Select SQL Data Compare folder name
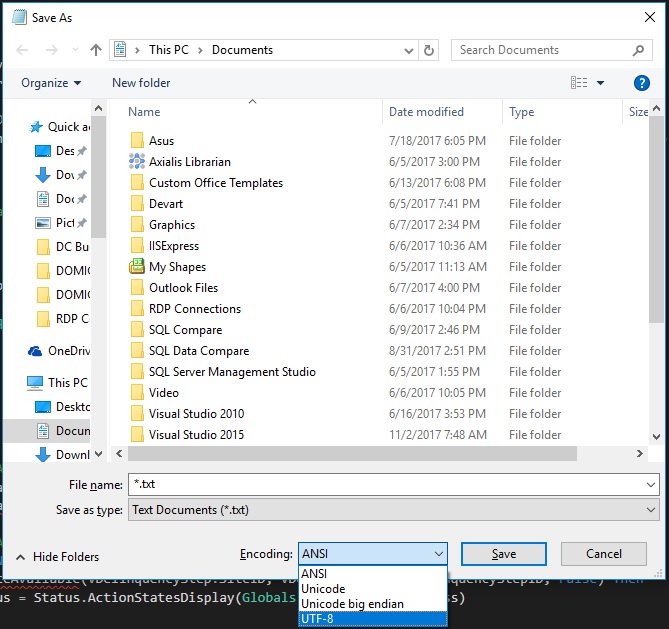The height and width of the screenshot is (629, 669). pos(199,351)
